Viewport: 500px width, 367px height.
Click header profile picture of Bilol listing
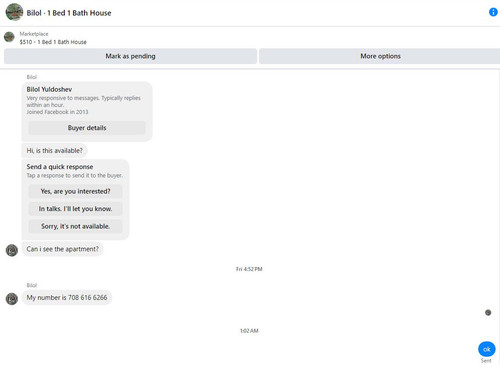[14, 12]
